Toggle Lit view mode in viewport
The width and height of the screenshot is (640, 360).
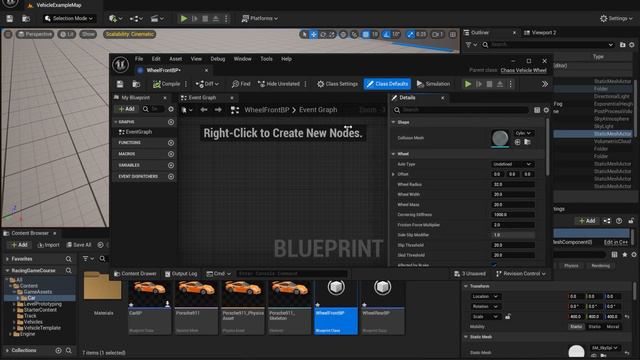click(x=67, y=34)
